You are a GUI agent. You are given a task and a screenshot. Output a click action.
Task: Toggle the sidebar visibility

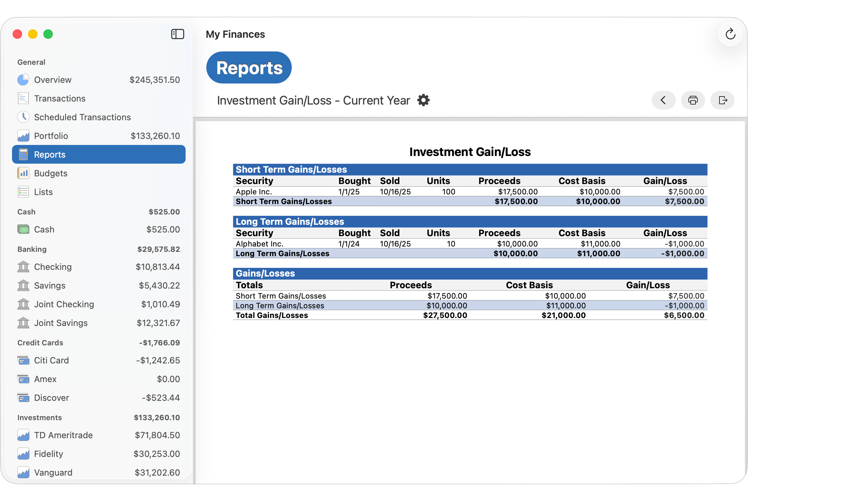(178, 34)
